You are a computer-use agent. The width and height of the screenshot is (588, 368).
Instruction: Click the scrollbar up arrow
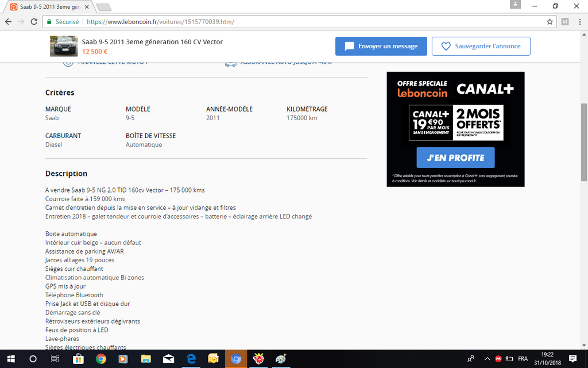[x=584, y=34]
